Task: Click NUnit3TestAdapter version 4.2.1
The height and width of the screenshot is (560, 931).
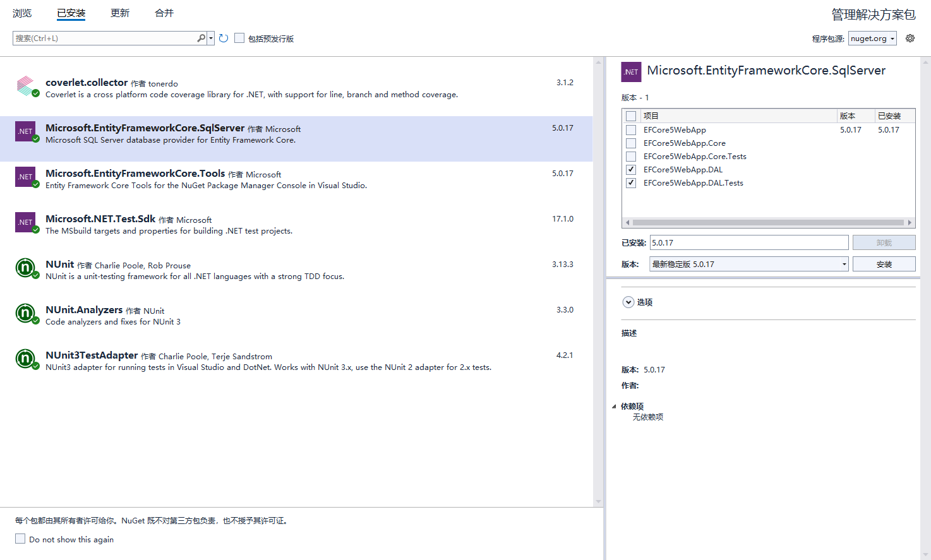Action: [x=565, y=355]
